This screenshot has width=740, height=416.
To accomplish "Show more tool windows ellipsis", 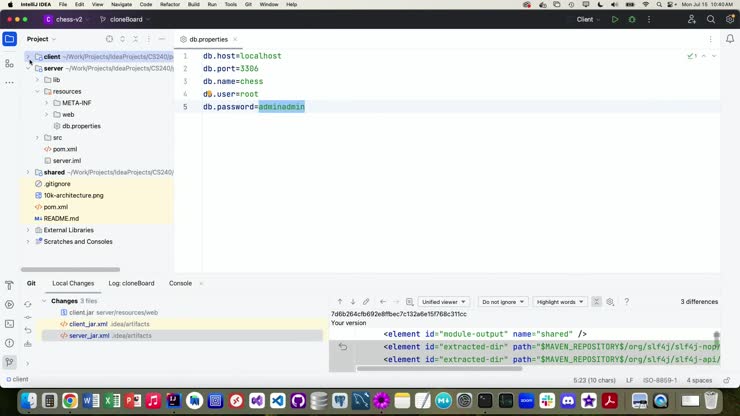I will 9,83.
